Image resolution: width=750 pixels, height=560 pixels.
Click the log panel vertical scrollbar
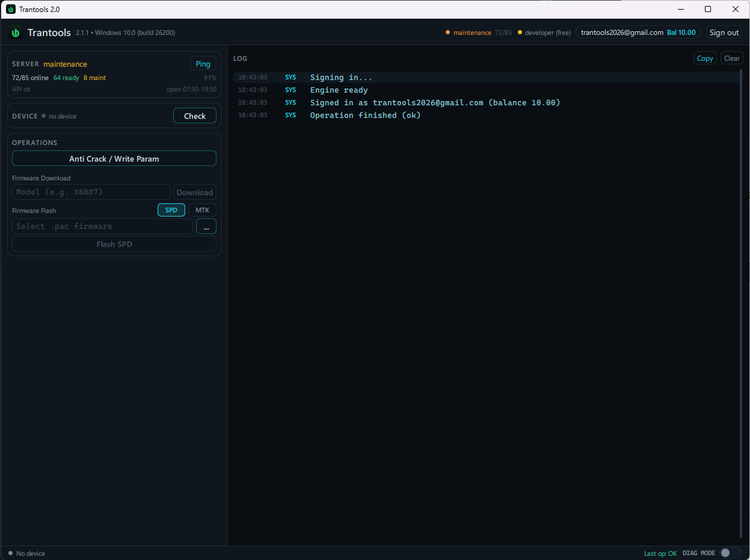pos(741,304)
